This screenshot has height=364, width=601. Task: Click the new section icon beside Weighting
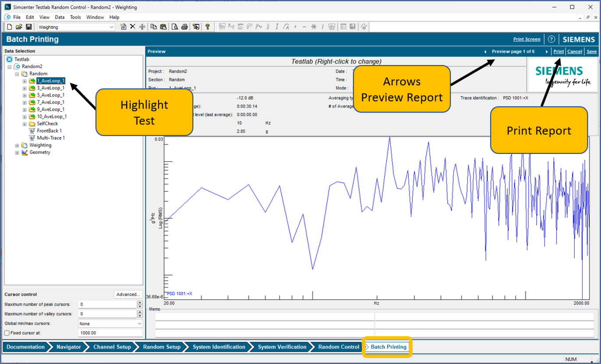[x=123, y=27]
